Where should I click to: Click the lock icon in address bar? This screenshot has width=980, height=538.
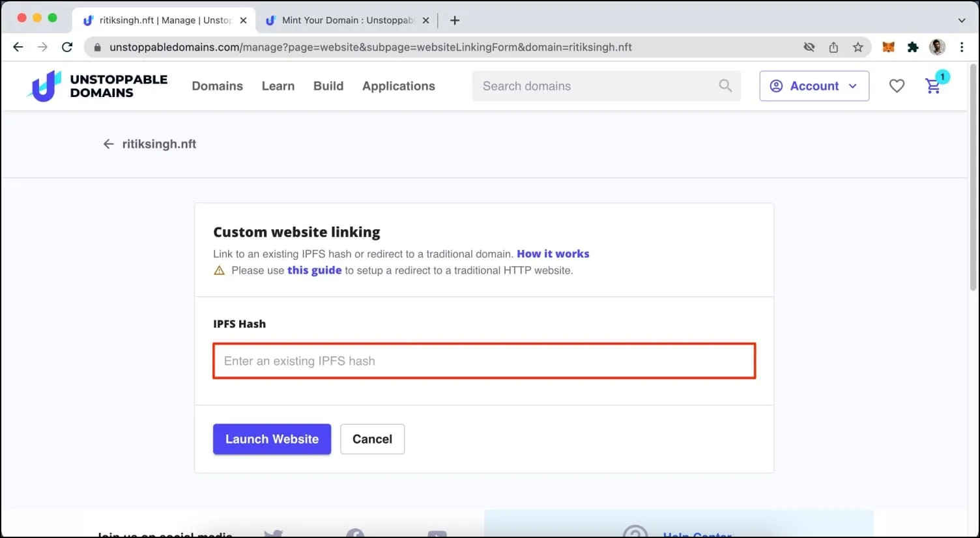point(98,48)
